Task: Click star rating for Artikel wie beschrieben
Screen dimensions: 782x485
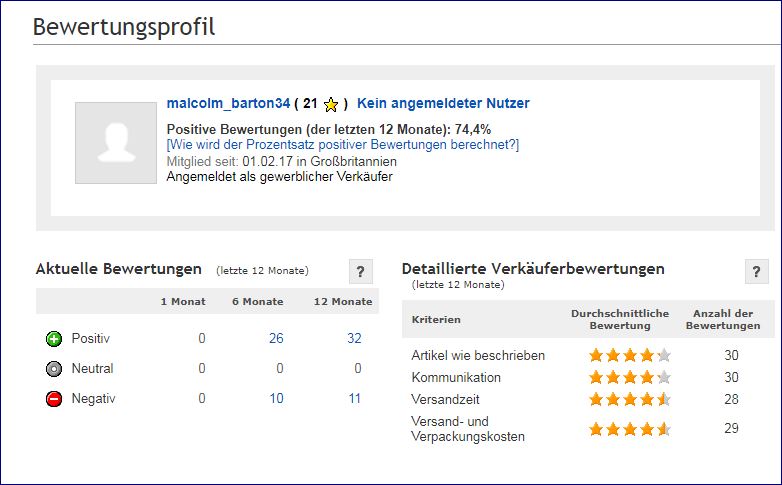Action: coord(630,355)
